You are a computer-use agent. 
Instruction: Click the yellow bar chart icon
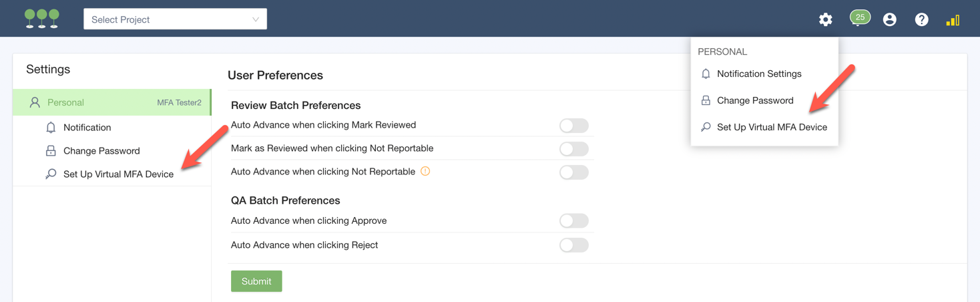(x=953, y=20)
